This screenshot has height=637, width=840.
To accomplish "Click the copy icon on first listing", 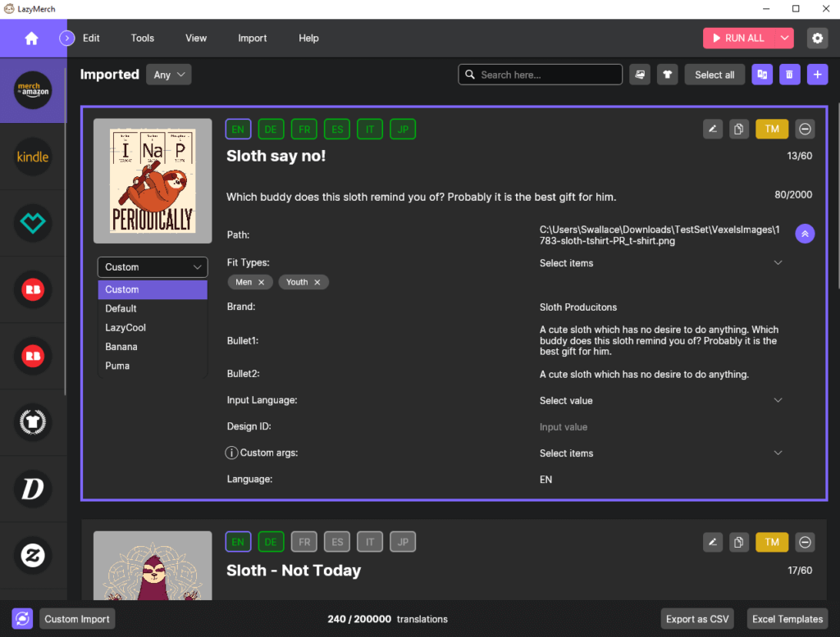I will pyautogui.click(x=739, y=129).
